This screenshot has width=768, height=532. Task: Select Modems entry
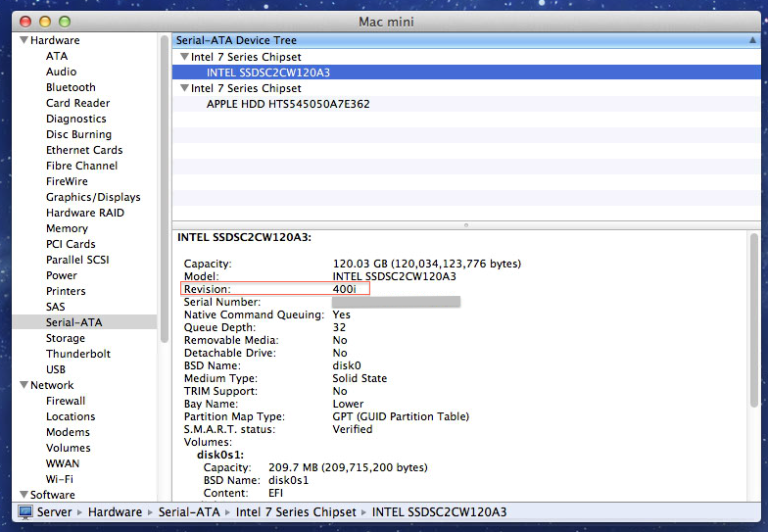coord(69,432)
